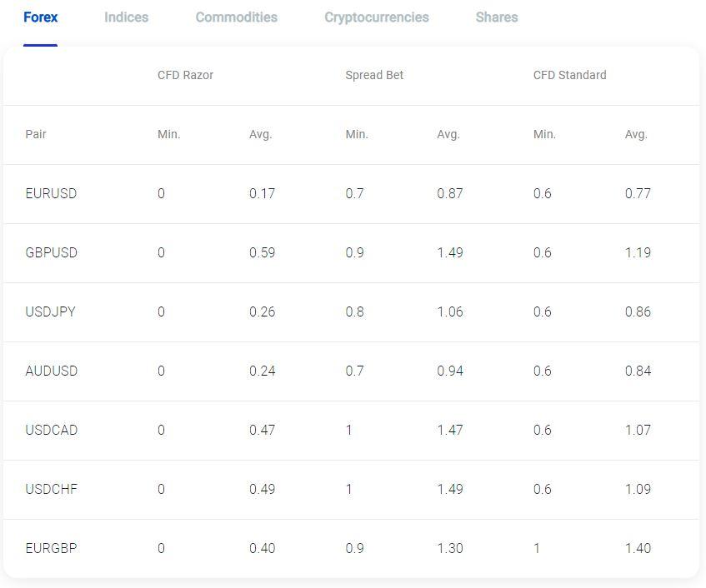The image size is (706, 588).
Task: Click USDJPY Spread Bet minimum 0.8
Action: [x=354, y=311]
